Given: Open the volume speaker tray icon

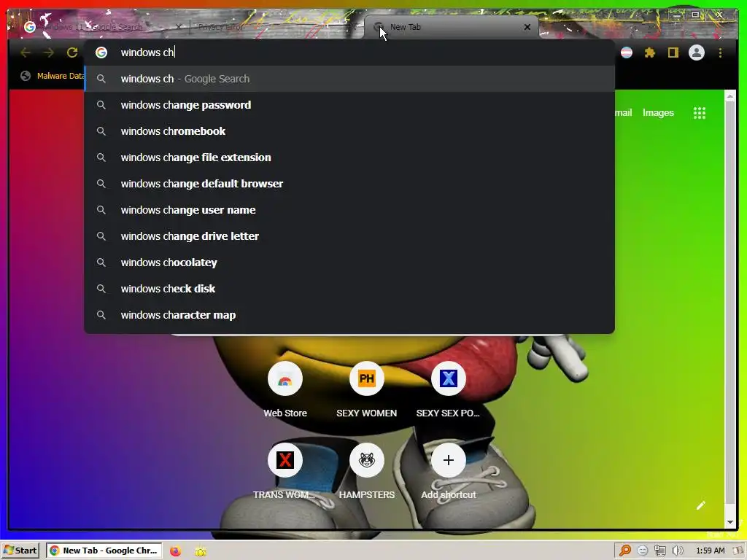Looking at the screenshot, I should pos(677,551).
